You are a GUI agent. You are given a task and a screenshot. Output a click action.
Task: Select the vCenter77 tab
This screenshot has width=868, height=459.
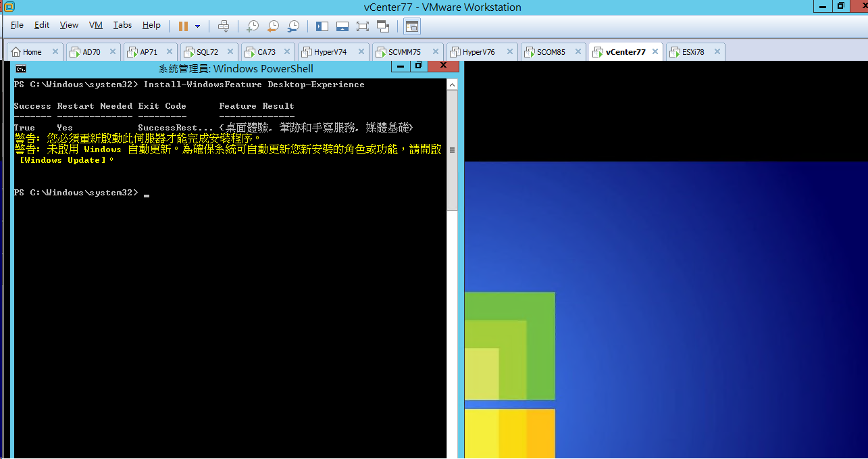pyautogui.click(x=626, y=52)
